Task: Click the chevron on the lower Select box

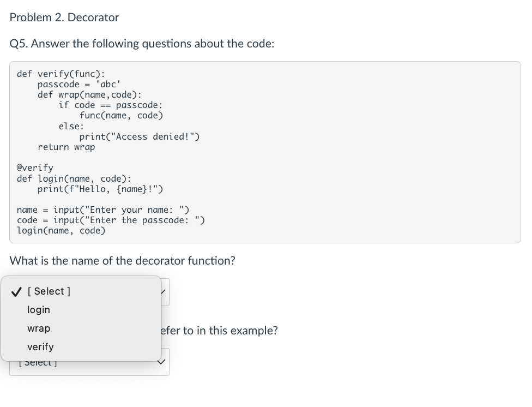Action: pyautogui.click(x=161, y=361)
